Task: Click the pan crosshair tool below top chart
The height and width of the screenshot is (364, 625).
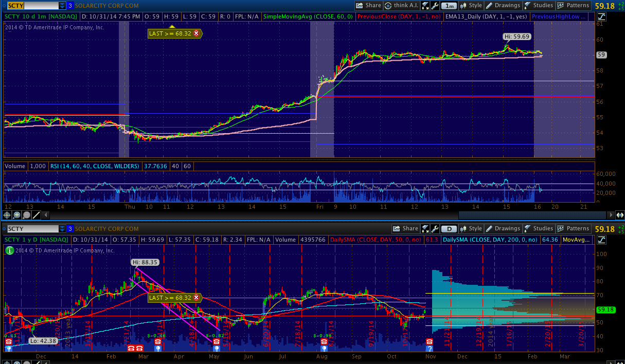Action: click(8, 215)
